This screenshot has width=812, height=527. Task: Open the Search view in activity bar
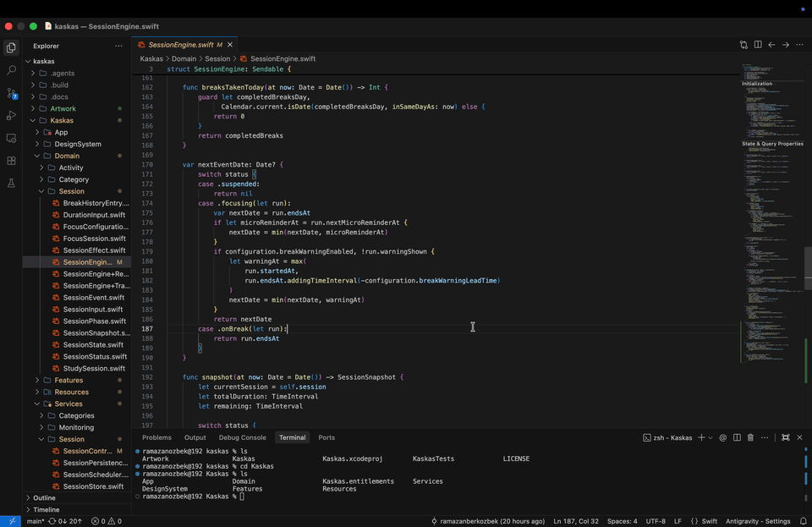pos(11,70)
